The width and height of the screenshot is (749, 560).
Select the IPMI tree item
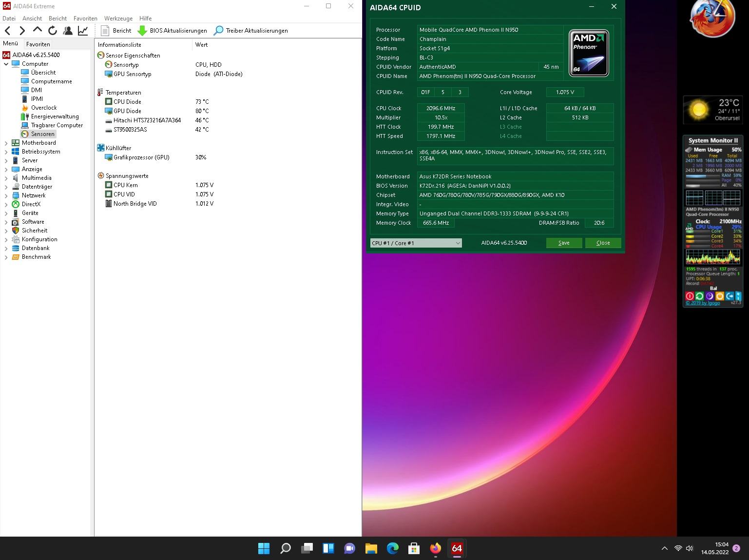click(x=37, y=99)
